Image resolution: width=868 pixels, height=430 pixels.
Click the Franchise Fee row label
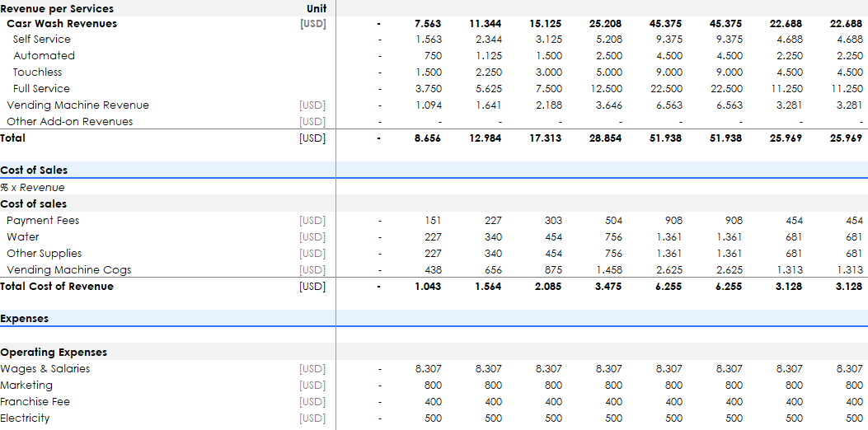tap(35, 402)
